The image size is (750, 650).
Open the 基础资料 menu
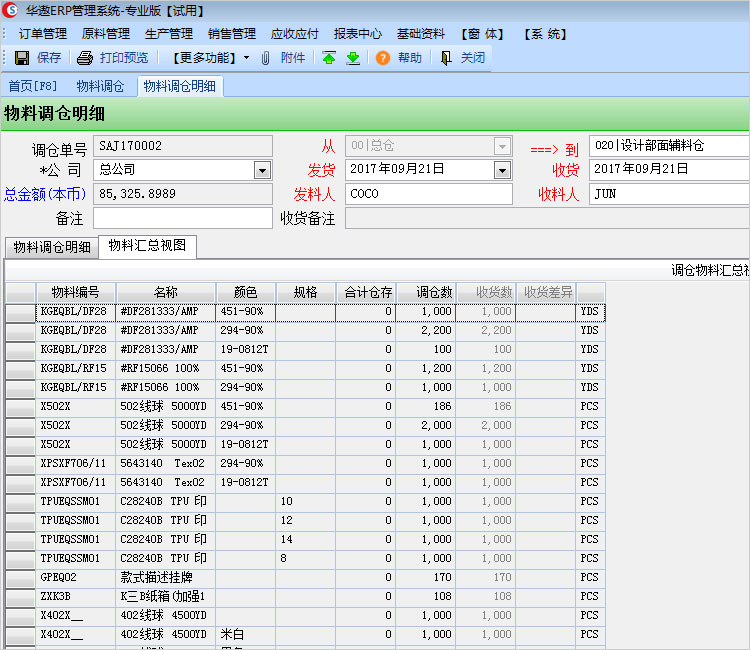point(421,34)
